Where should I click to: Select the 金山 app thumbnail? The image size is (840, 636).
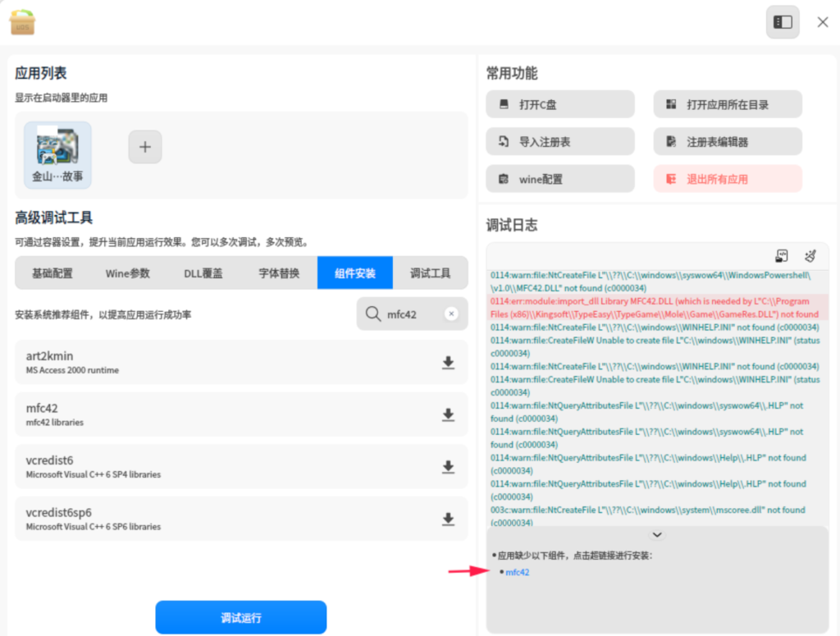coord(57,155)
